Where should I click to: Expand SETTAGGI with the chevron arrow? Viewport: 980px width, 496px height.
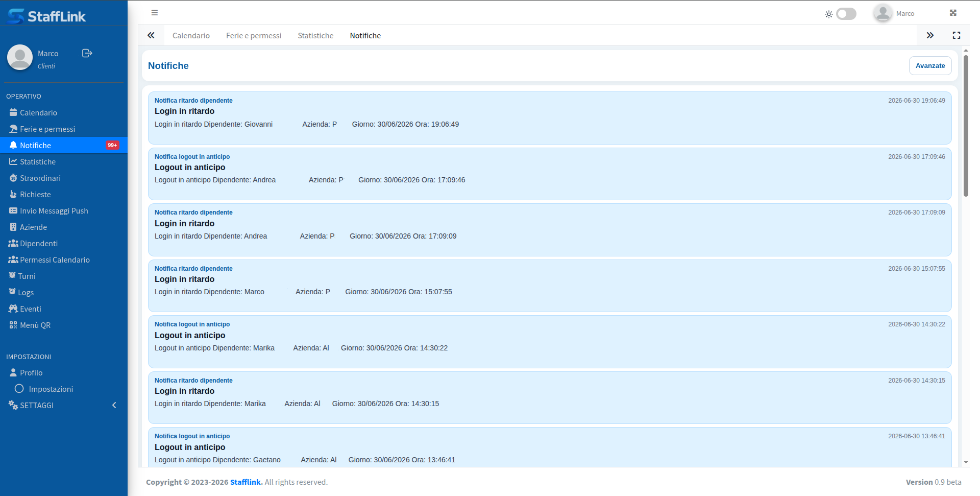[114, 405]
